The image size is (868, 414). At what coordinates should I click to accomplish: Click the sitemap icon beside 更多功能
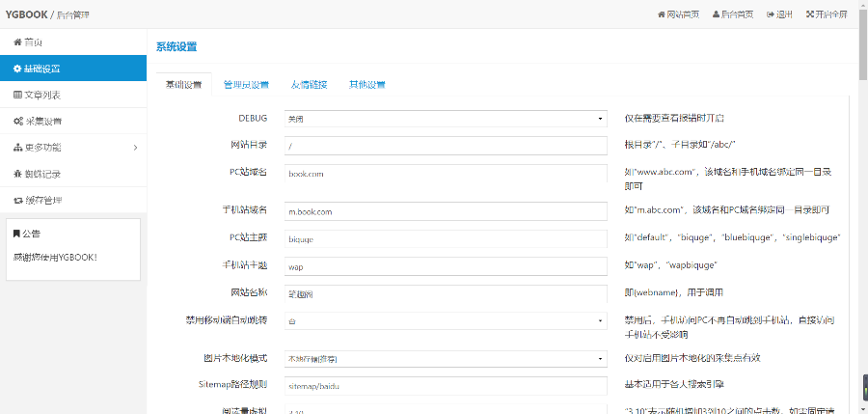17,148
